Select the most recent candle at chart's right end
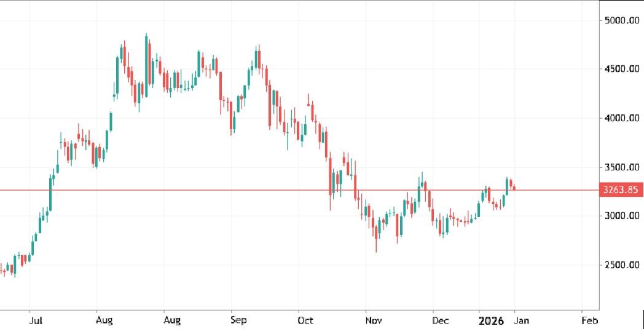Screen dimensions: 644x329 coord(514,187)
